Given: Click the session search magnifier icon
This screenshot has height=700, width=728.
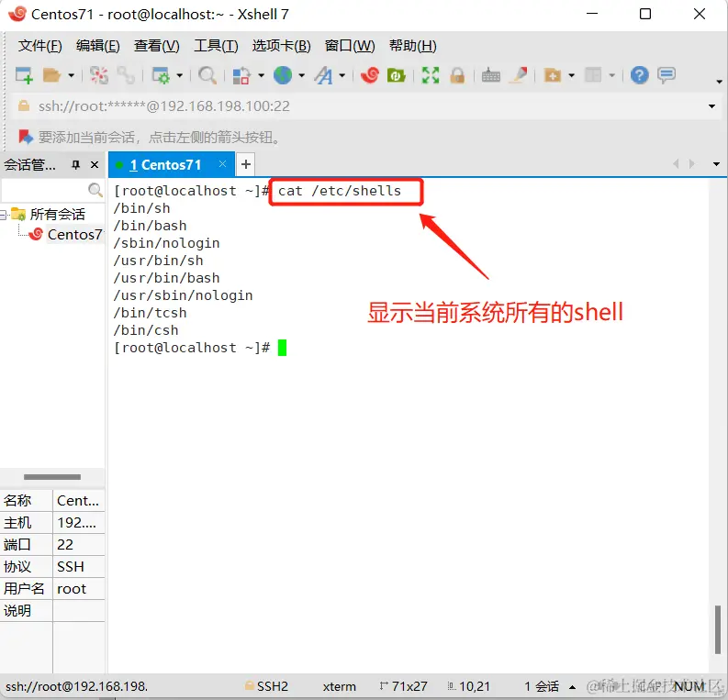Looking at the screenshot, I should [x=95, y=190].
